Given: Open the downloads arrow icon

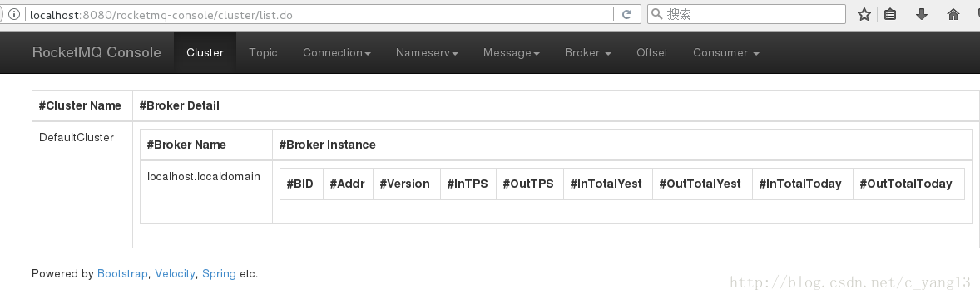Looking at the screenshot, I should 922,14.
